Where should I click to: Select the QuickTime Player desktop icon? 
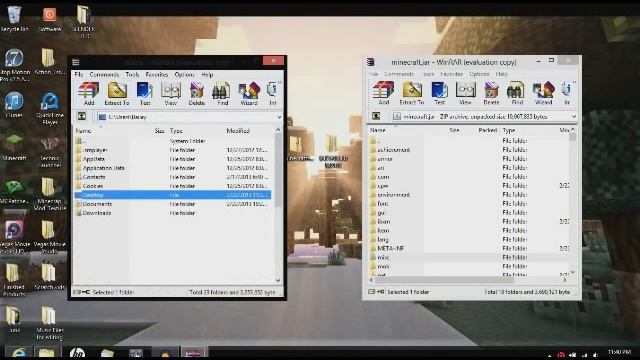pyautogui.click(x=50, y=108)
